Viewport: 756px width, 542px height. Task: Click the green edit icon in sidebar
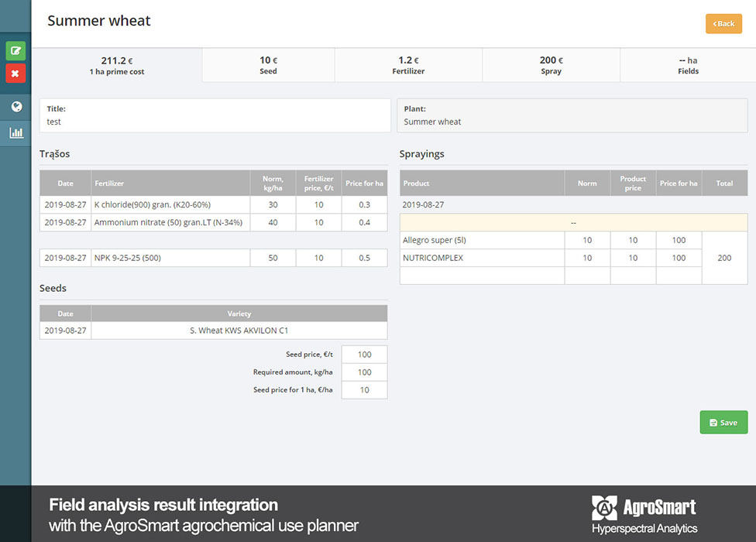coord(15,51)
